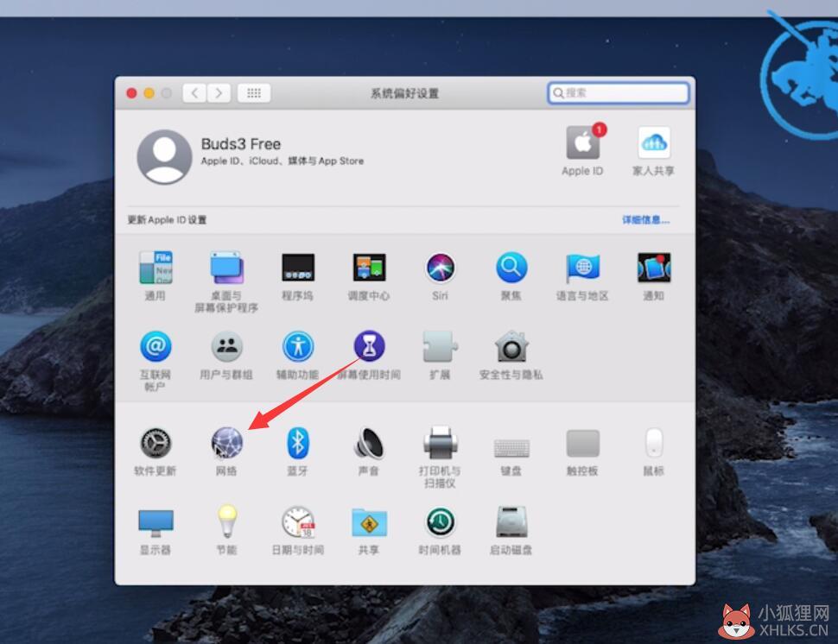Open Language & Region (语言与地区)
The height and width of the screenshot is (644, 838).
(x=582, y=268)
